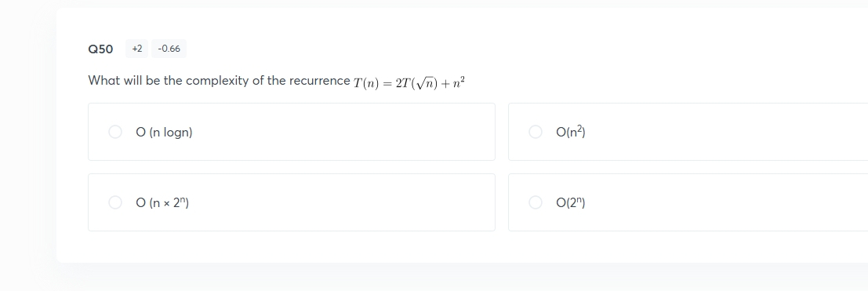
Task: Click the Q50 question number
Action: pyautogui.click(x=100, y=49)
